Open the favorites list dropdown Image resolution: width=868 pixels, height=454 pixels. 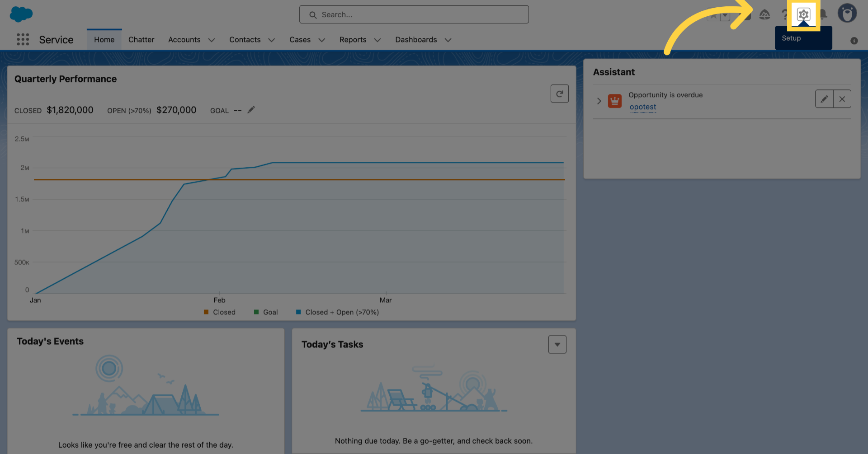pos(725,16)
